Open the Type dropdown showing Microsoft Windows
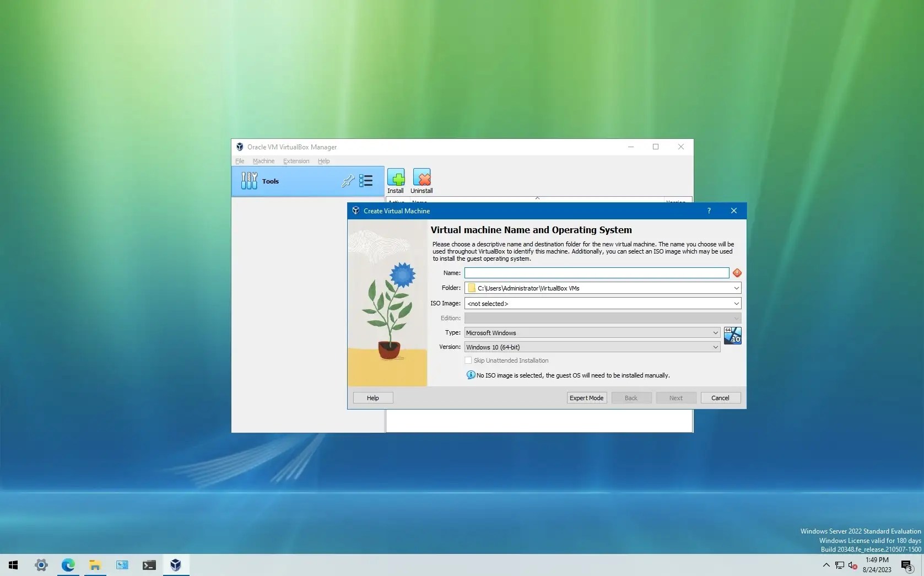This screenshot has height=576, width=924. point(592,332)
